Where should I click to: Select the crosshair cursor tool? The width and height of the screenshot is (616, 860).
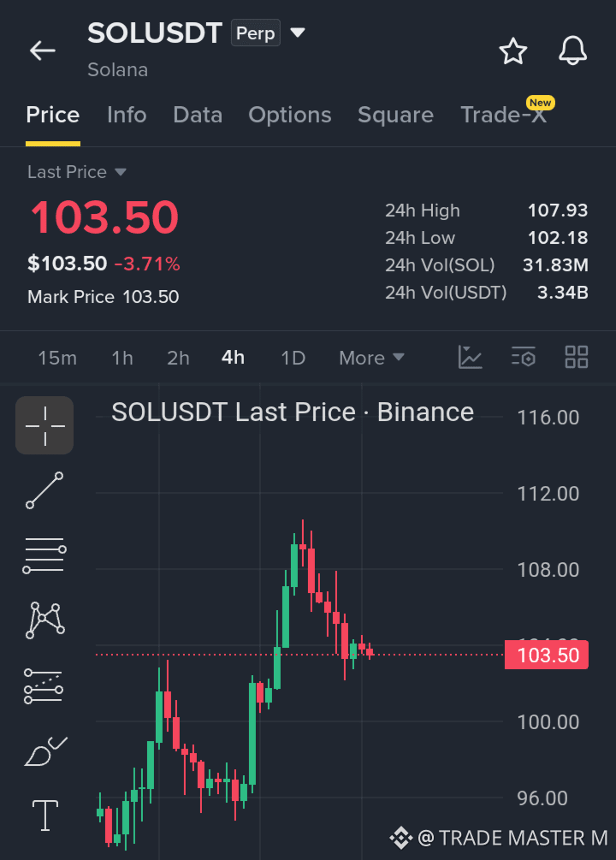point(44,425)
